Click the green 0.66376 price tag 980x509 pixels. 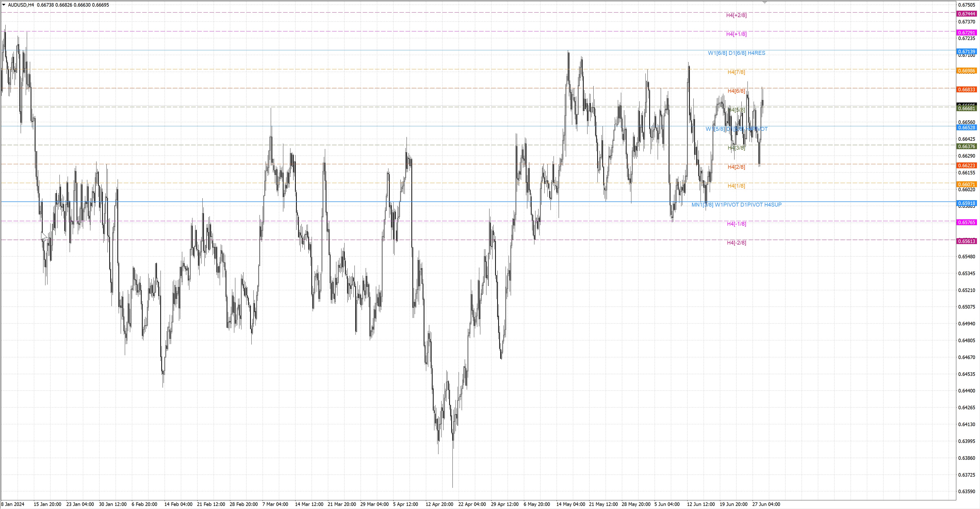coord(966,146)
